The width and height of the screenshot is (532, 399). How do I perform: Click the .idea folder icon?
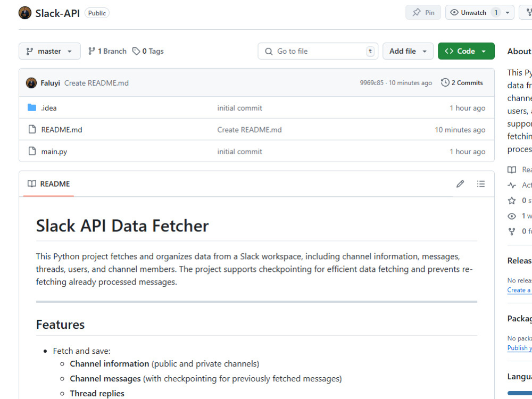[x=32, y=107]
